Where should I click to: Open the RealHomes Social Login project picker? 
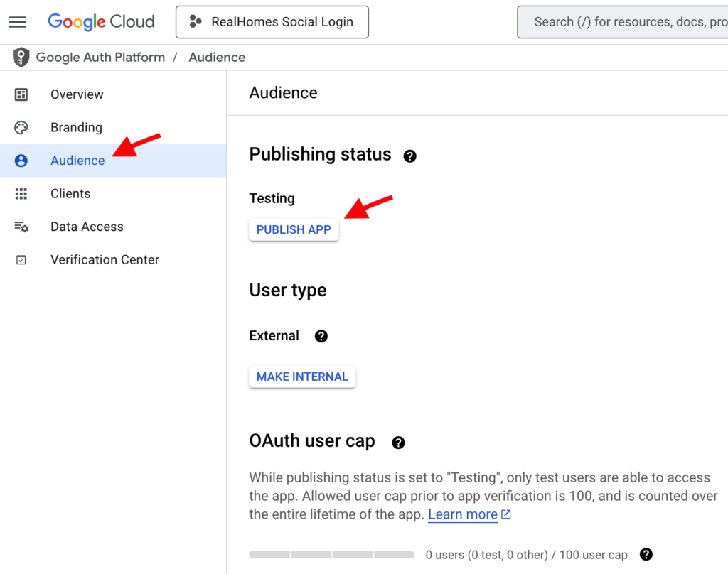point(272,22)
